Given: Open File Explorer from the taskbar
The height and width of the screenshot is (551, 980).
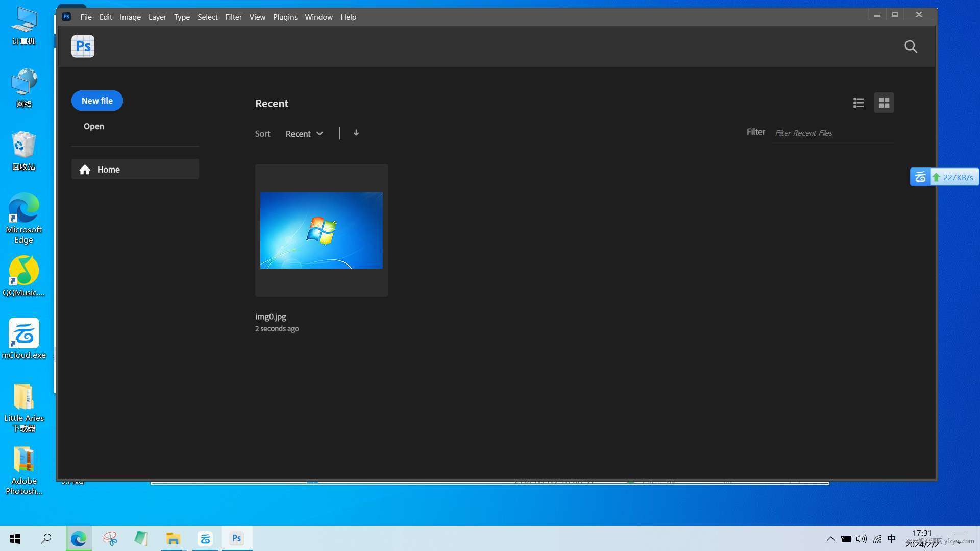Looking at the screenshot, I should tap(173, 538).
